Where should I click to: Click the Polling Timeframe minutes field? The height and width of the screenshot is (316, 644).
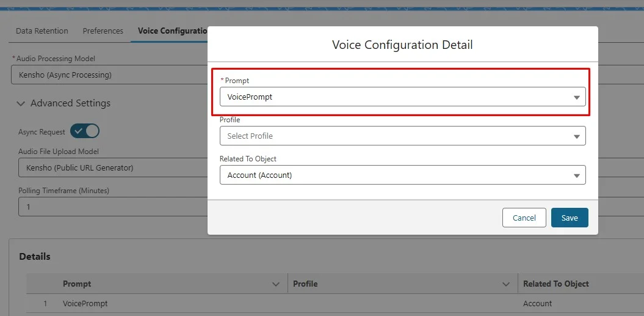(x=113, y=207)
